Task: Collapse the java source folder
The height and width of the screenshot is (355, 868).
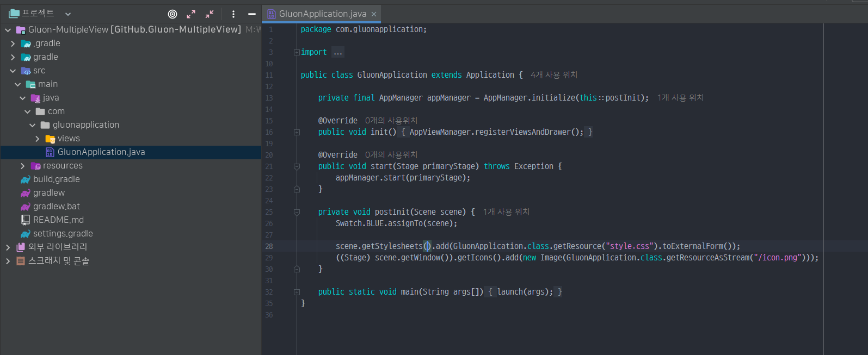Action: (x=23, y=98)
